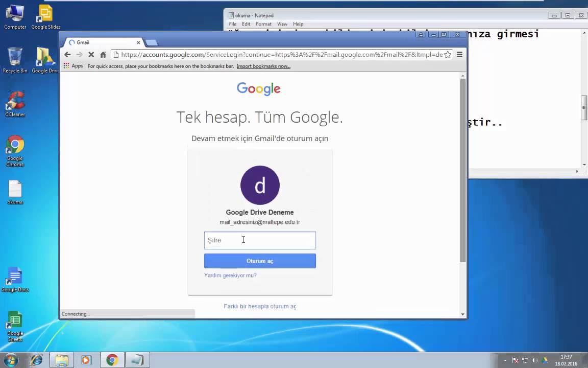Viewport: 588px width, 368px height.
Task: Click the Google Drive tray icon
Action: click(545, 360)
